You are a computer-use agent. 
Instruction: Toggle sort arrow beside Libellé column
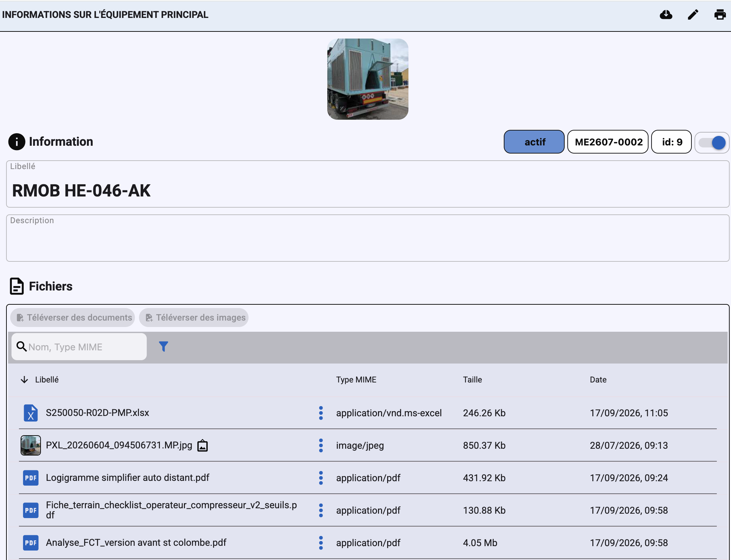(x=24, y=380)
